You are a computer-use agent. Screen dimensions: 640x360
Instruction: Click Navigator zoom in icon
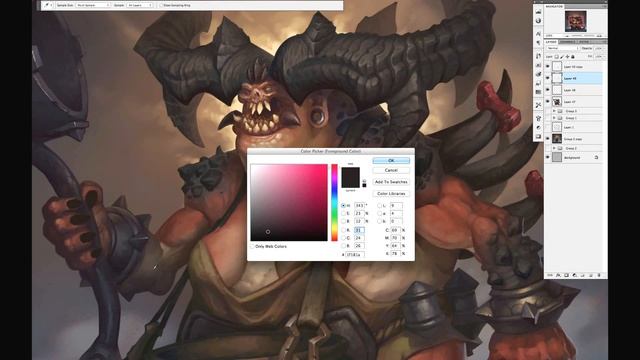tap(599, 36)
